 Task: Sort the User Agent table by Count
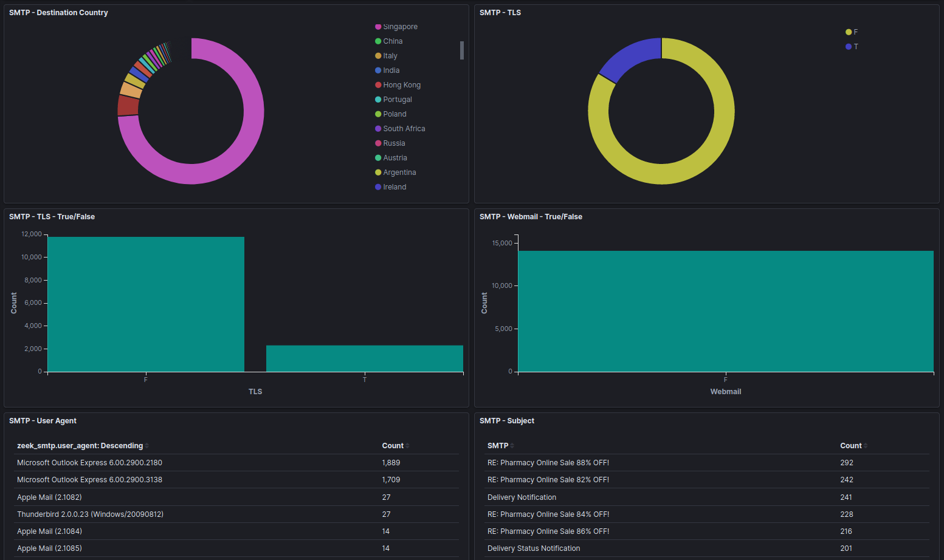[x=406, y=445]
